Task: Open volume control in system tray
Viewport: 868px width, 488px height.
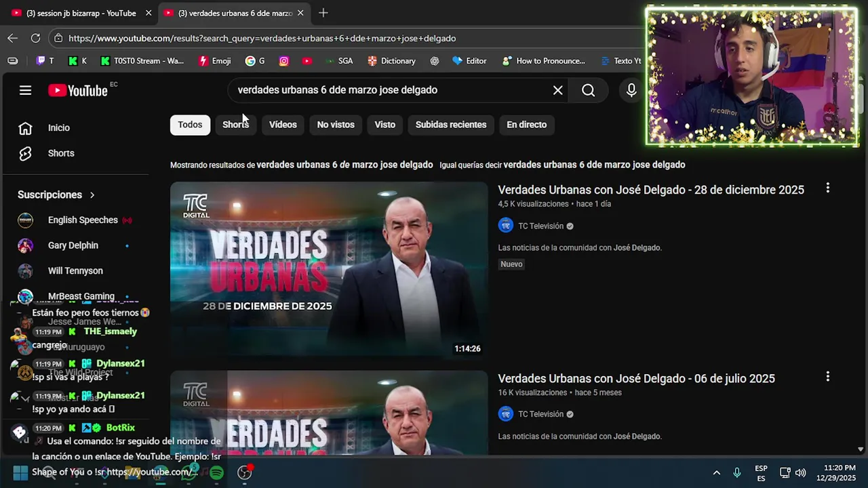Action: point(800,472)
